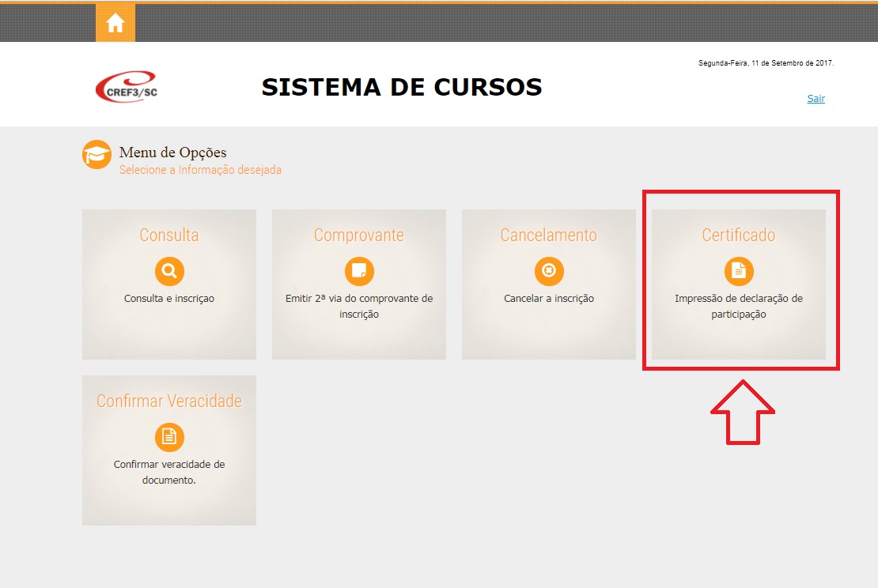
Task: Click the Cancelamento X circle icon
Action: [549, 271]
